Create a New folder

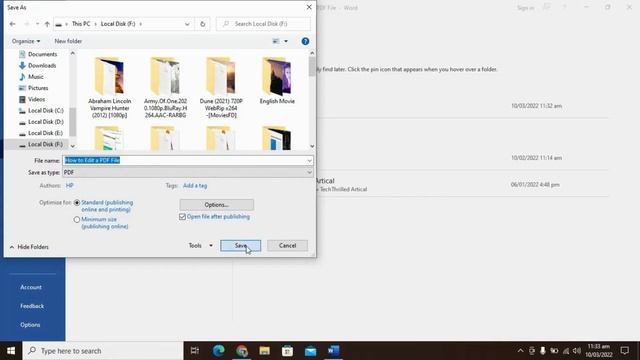[x=68, y=41]
